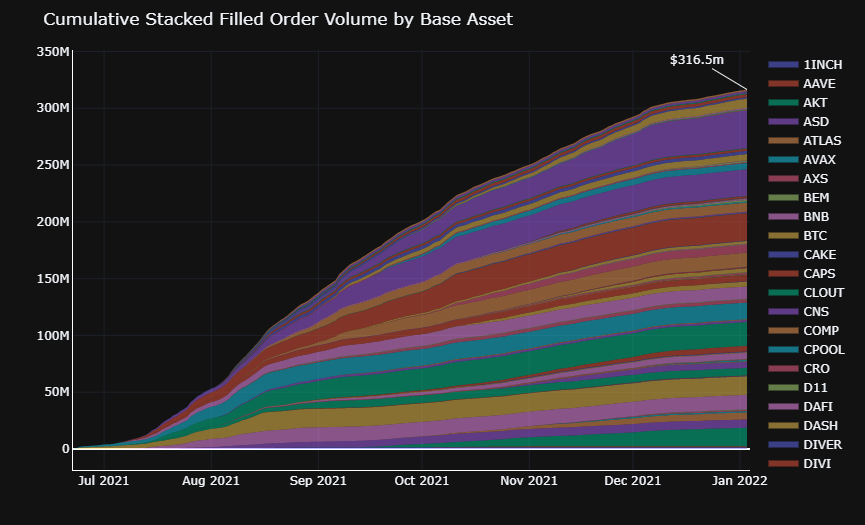The image size is (865, 525).
Task: Click the chart title text
Action: [x=278, y=19]
